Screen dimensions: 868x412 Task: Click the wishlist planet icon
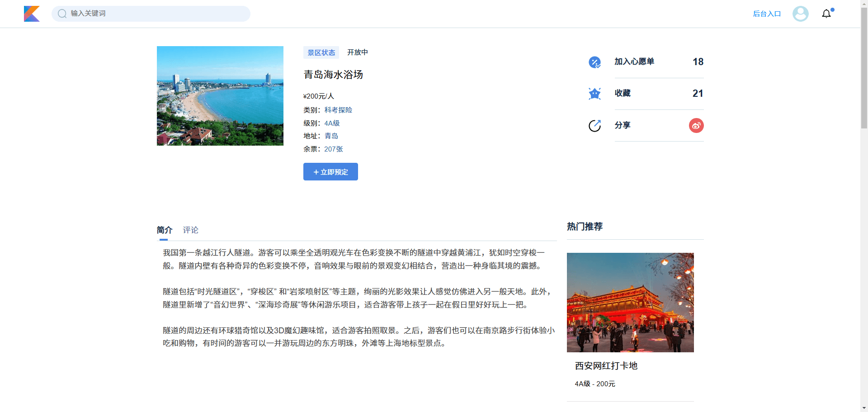[594, 62]
